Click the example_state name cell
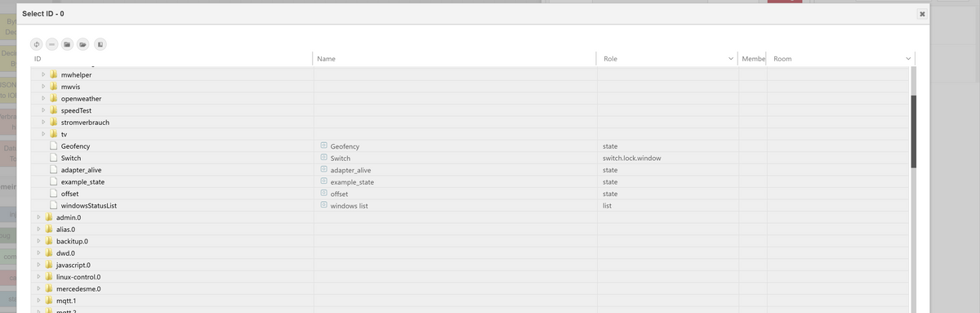 [x=352, y=181]
